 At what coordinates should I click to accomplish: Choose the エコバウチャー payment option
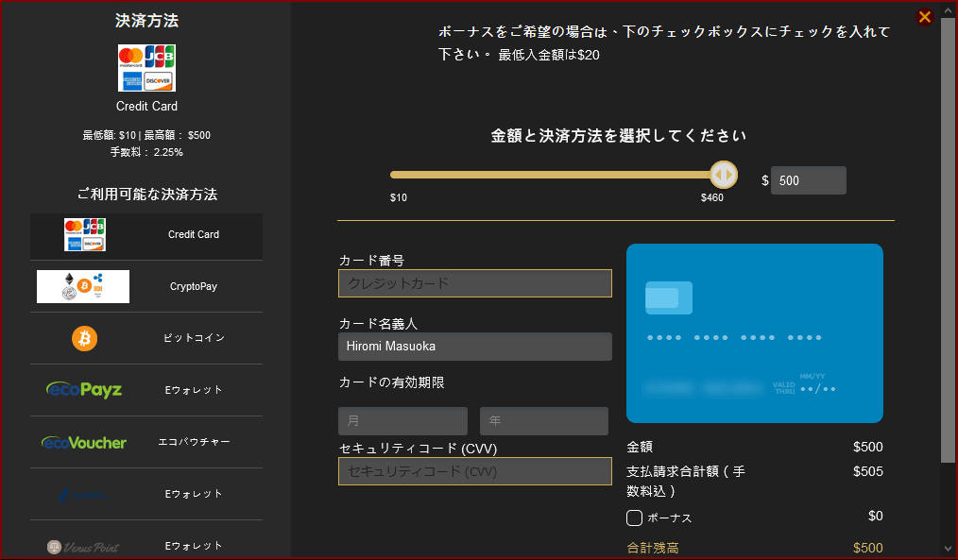194,442
